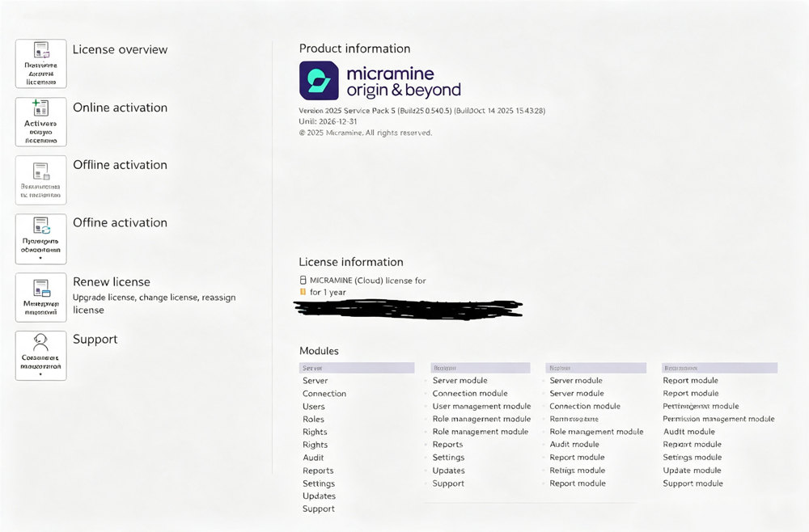Click the "Until: 2026-12-31" expiry text

click(x=328, y=121)
